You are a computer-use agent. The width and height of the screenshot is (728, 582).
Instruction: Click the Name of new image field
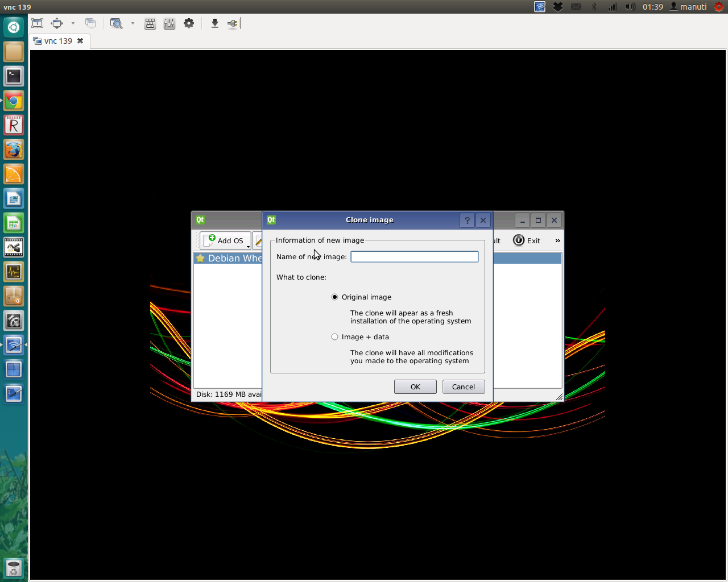[x=414, y=257]
